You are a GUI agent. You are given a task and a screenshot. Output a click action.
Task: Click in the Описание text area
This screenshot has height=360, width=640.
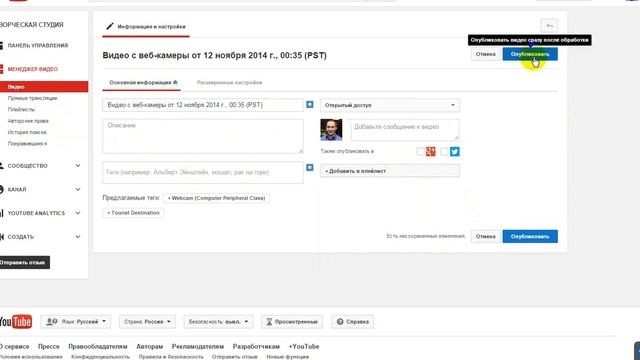tap(203, 136)
